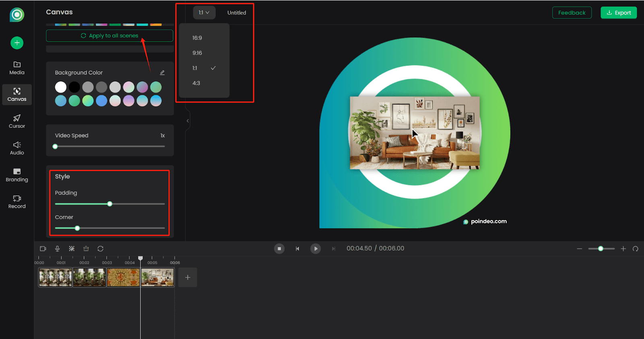Viewport: 644px width, 339px height.
Task: Open the Cursor settings tab
Action: point(17,121)
